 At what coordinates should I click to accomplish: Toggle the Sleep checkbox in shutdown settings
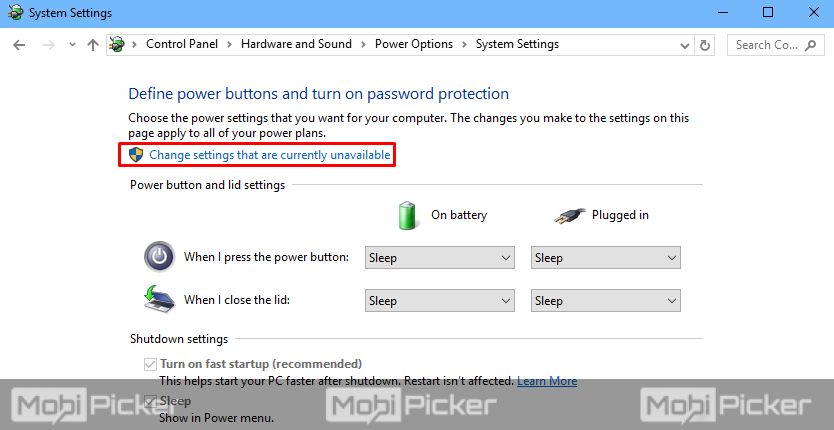151,401
